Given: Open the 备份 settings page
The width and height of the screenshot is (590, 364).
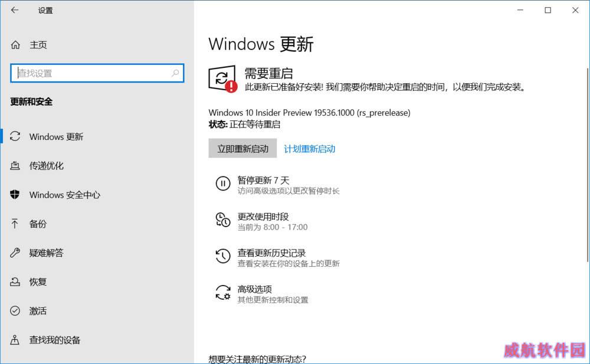Looking at the screenshot, I should click(x=38, y=224).
